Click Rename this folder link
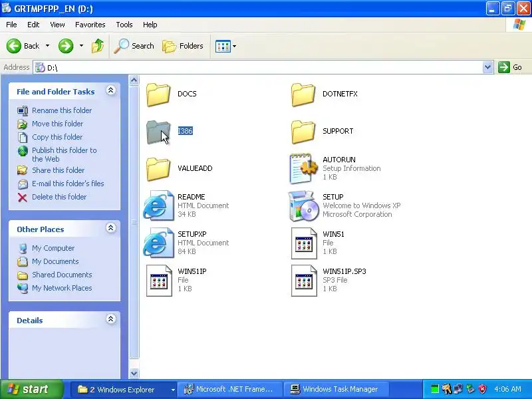Screen dimensions: 532x399 coord(62,110)
